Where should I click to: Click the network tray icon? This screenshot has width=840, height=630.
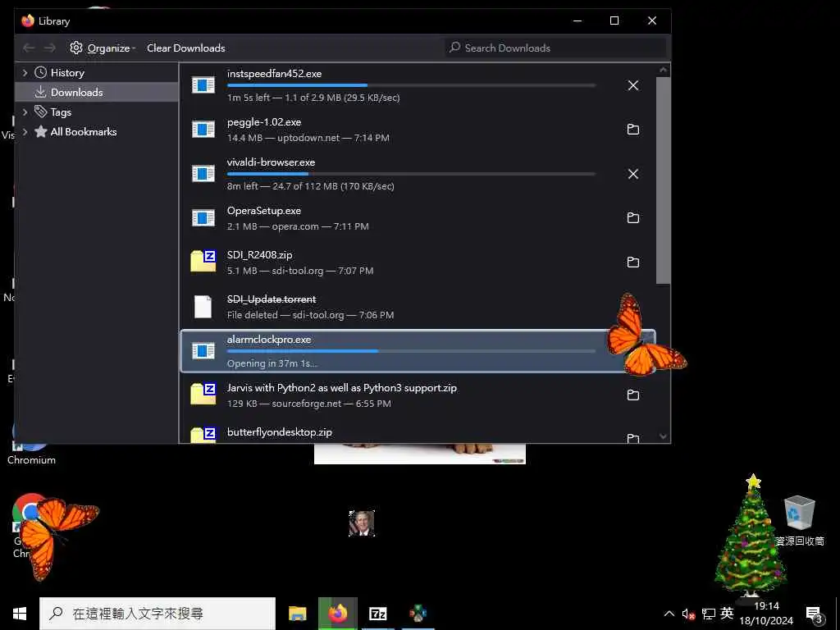pos(708,614)
